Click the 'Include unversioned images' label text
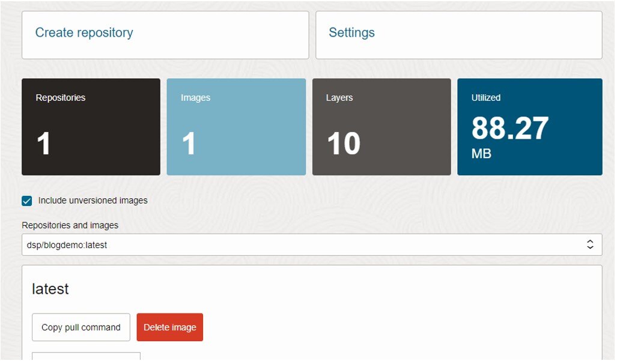Screen dimensions: 617x364 click(x=93, y=201)
